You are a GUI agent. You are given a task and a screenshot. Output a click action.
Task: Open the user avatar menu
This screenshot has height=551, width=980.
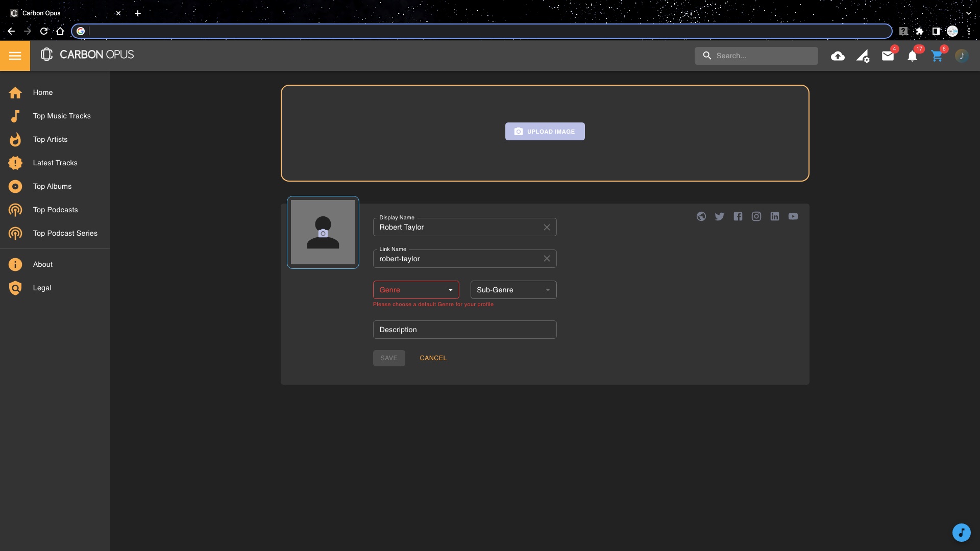[962, 56]
